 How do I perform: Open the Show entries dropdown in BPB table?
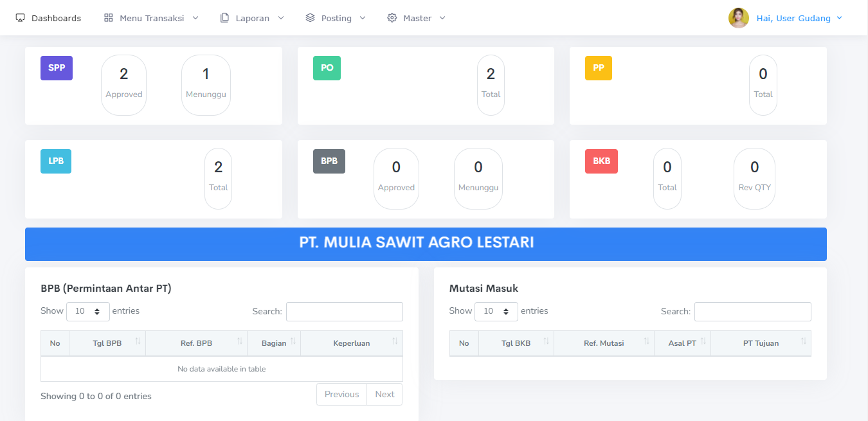pyautogui.click(x=88, y=311)
